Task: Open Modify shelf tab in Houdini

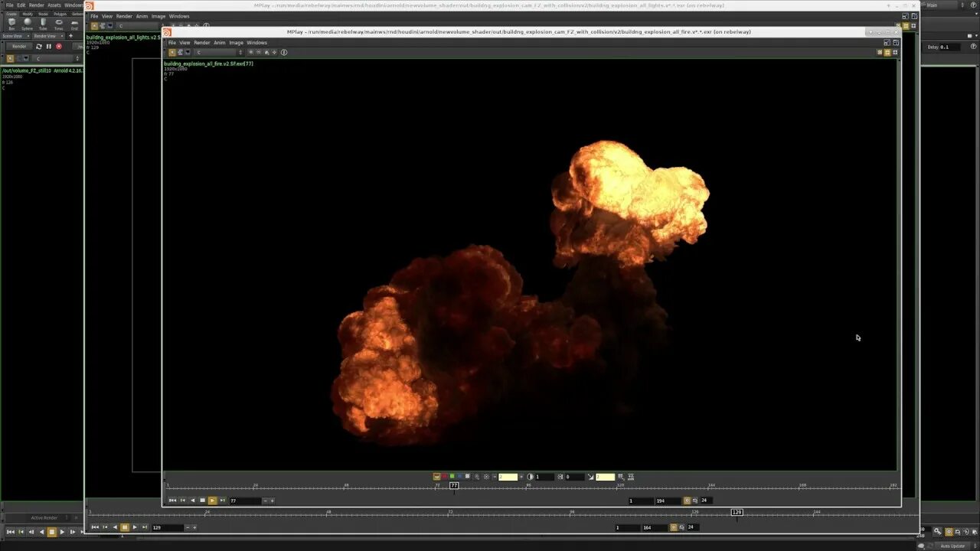Action: coord(28,14)
